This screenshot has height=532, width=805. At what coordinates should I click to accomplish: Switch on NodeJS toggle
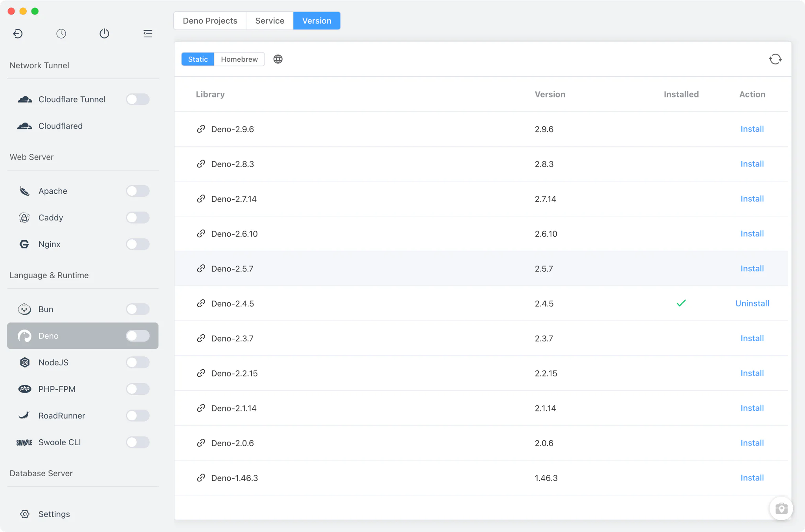[138, 363]
